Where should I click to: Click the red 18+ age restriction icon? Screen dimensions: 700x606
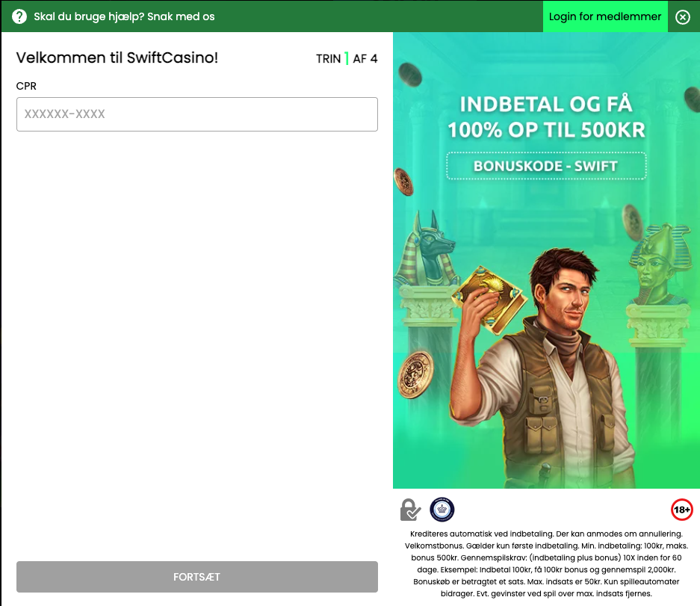tap(681, 510)
